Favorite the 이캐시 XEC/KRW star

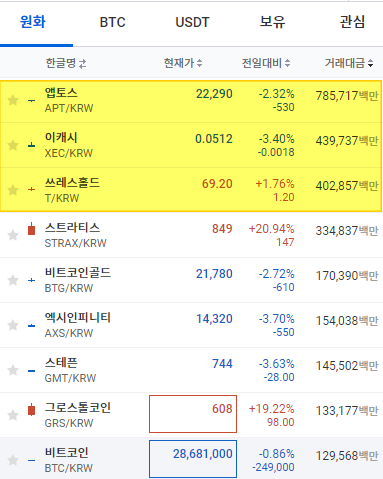pos(13,145)
